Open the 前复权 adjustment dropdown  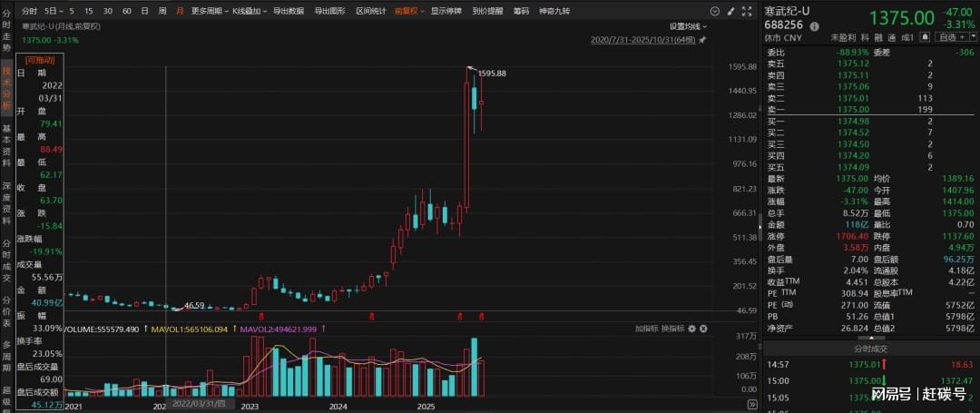pyautogui.click(x=409, y=11)
